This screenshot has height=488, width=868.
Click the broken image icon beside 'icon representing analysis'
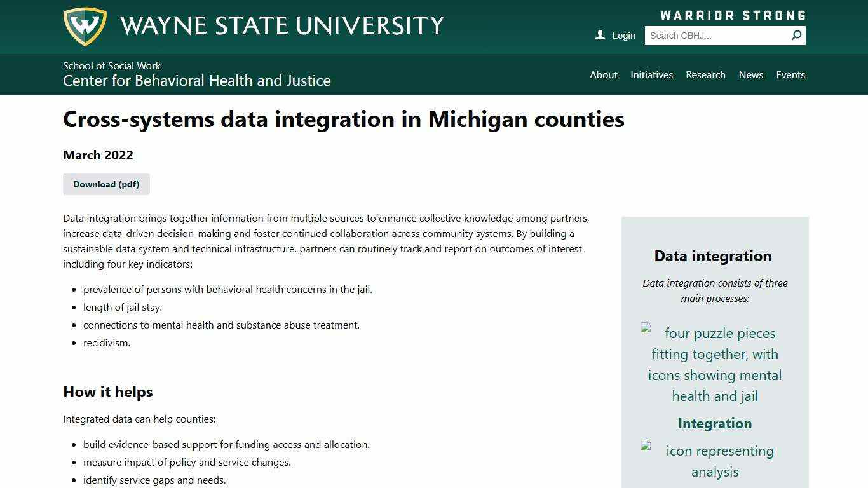tap(645, 445)
